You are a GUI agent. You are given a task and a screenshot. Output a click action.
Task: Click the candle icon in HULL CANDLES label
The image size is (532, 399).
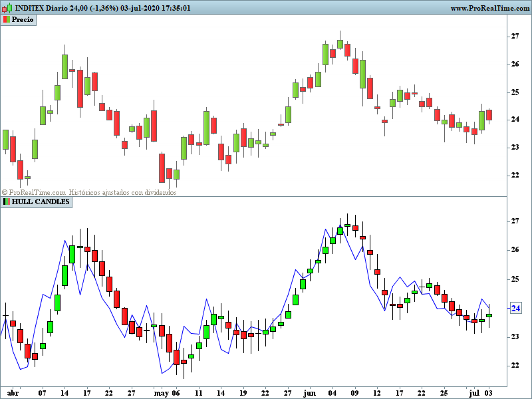pyautogui.click(x=7, y=201)
